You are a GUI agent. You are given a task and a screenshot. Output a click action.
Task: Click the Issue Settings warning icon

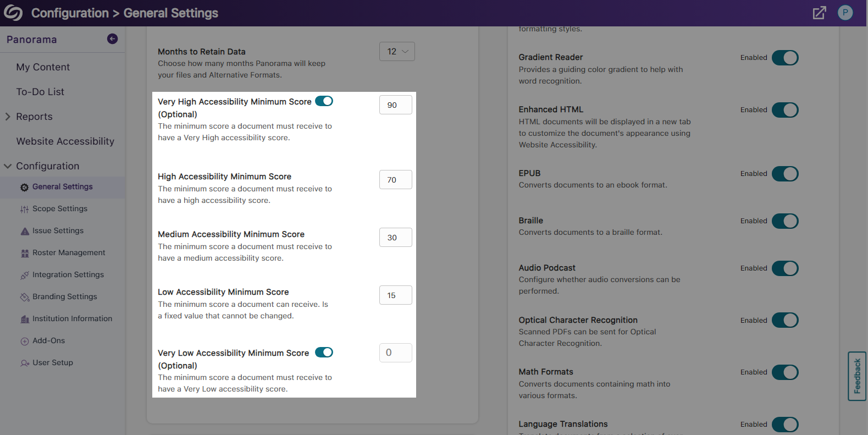click(24, 232)
